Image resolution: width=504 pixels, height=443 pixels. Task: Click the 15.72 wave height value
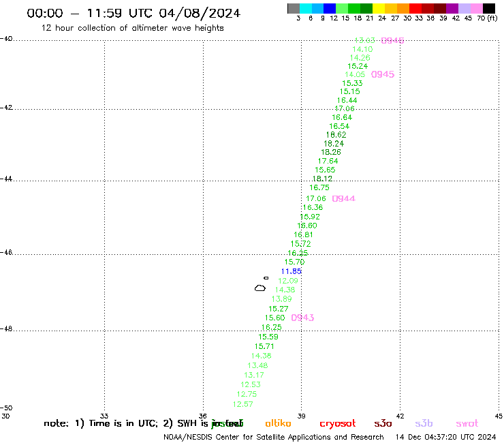point(301,244)
